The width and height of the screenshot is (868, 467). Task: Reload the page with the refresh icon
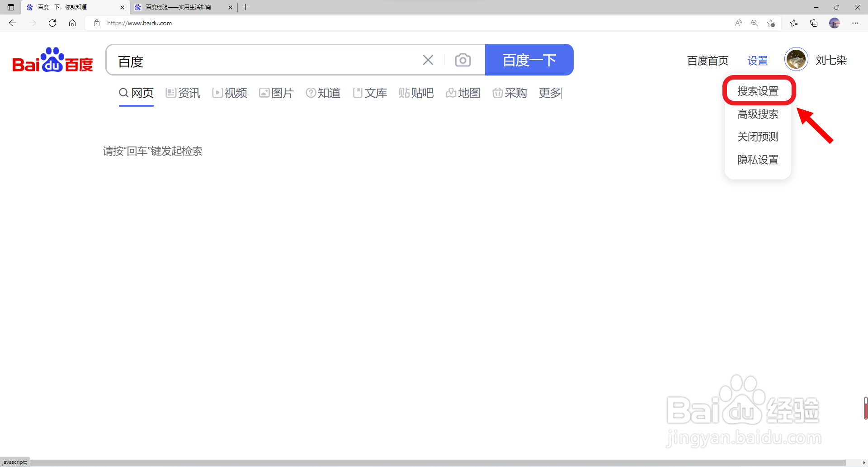pos(52,23)
